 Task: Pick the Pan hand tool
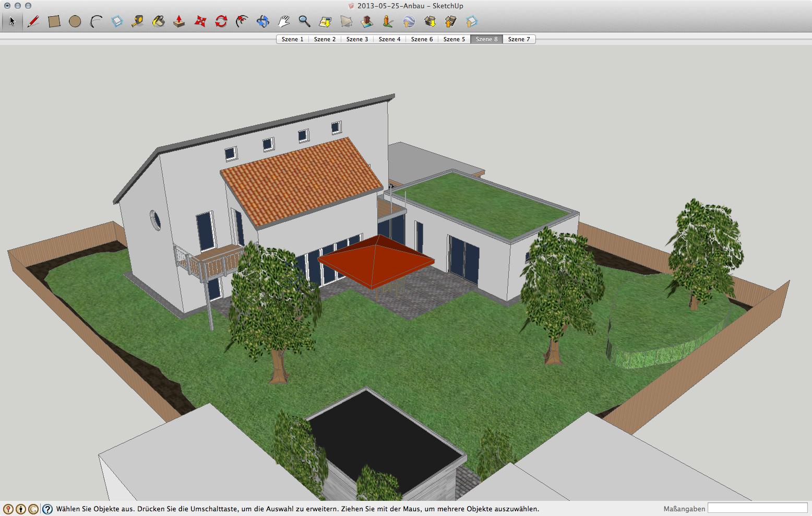coord(284,21)
